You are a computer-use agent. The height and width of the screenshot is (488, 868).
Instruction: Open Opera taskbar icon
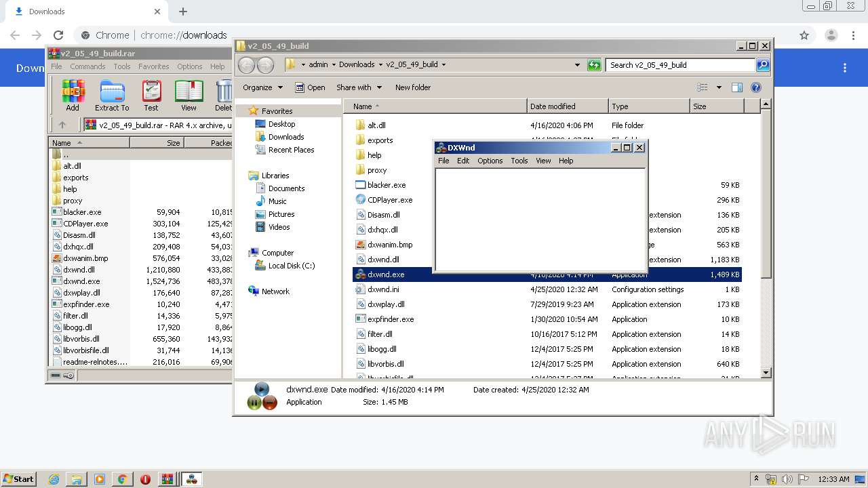pyautogui.click(x=145, y=479)
